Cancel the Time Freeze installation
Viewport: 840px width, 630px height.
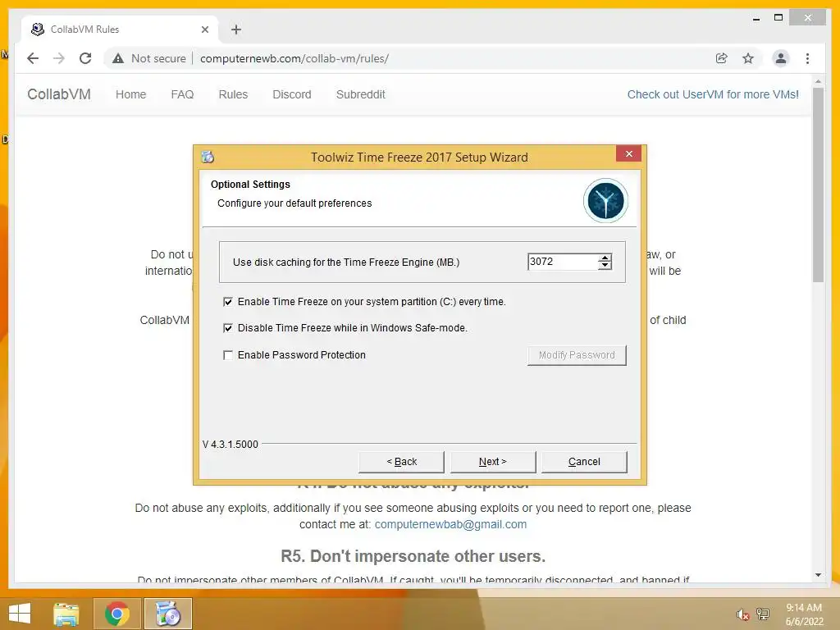[x=584, y=462]
